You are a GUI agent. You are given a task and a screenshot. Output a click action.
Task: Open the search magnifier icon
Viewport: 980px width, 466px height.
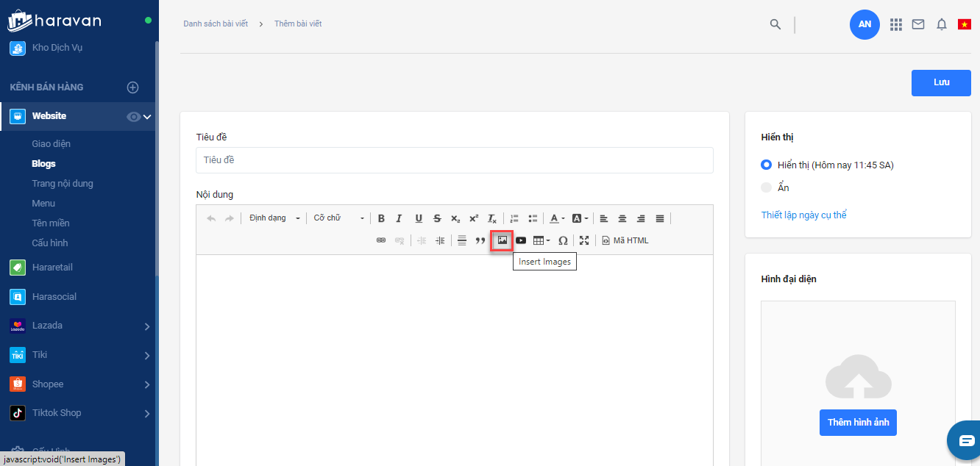[775, 24]
